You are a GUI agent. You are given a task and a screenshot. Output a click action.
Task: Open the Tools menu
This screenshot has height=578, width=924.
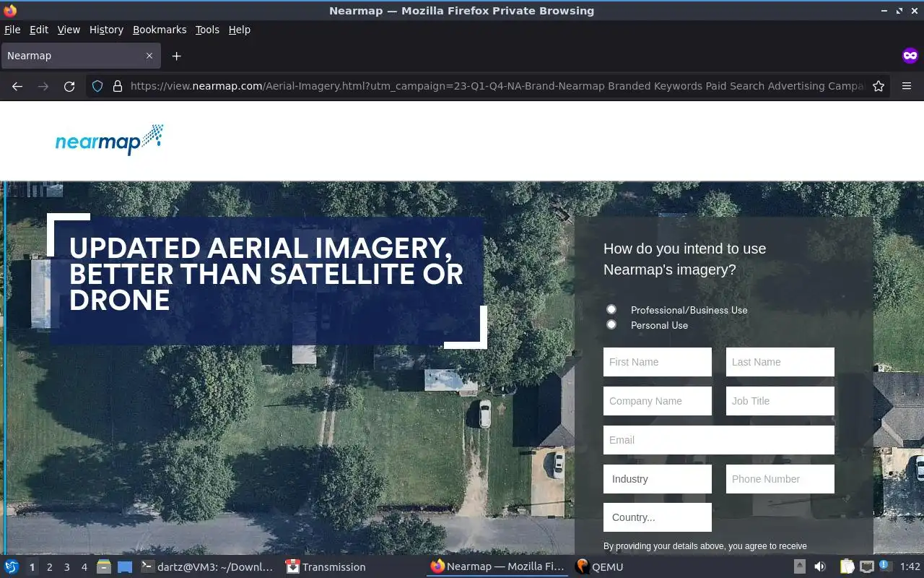coord(207,30)
